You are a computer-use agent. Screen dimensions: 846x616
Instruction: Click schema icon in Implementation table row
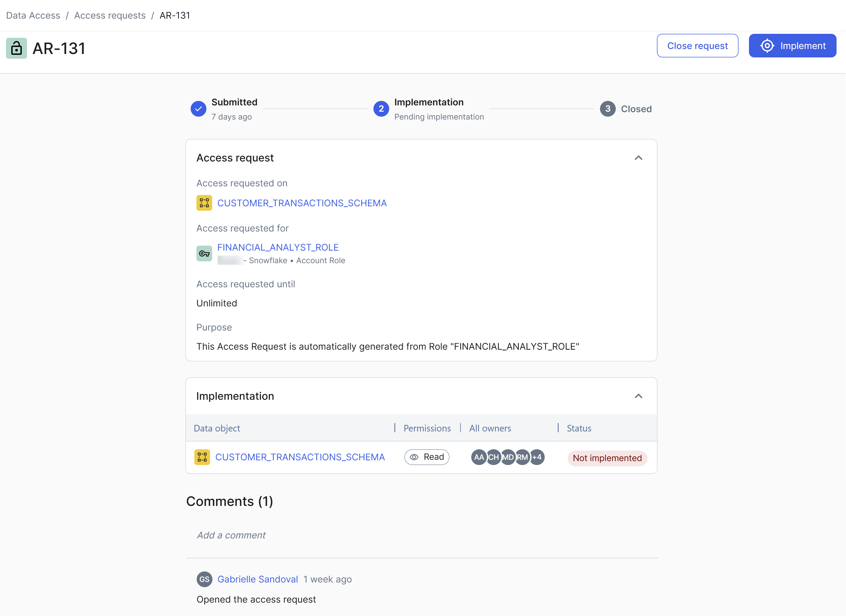(x=202, y=457)
